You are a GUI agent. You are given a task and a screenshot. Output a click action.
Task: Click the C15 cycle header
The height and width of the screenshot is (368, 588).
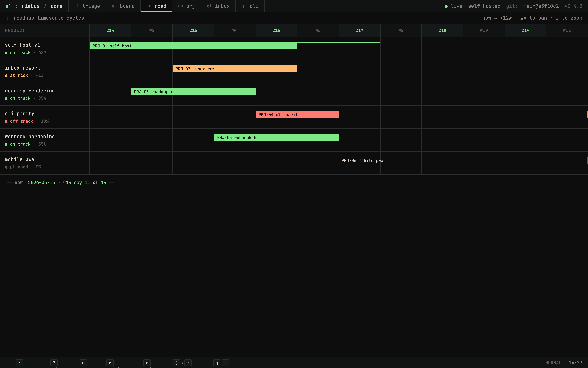click(x=193, y=30)
